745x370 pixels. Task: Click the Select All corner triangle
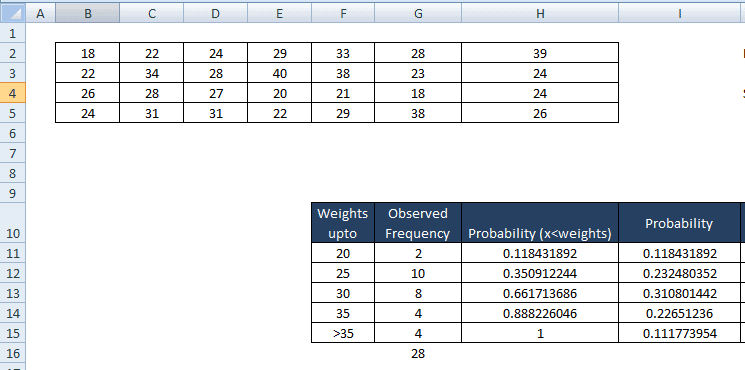[13, 13]
